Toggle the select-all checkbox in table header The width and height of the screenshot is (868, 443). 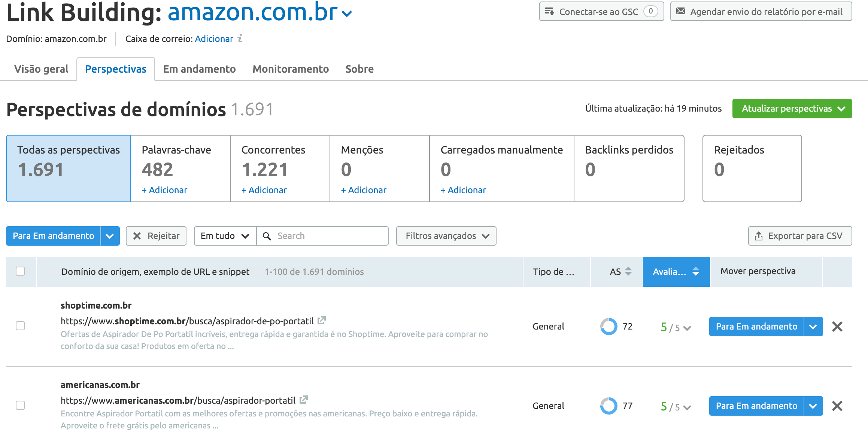[20, 271]
